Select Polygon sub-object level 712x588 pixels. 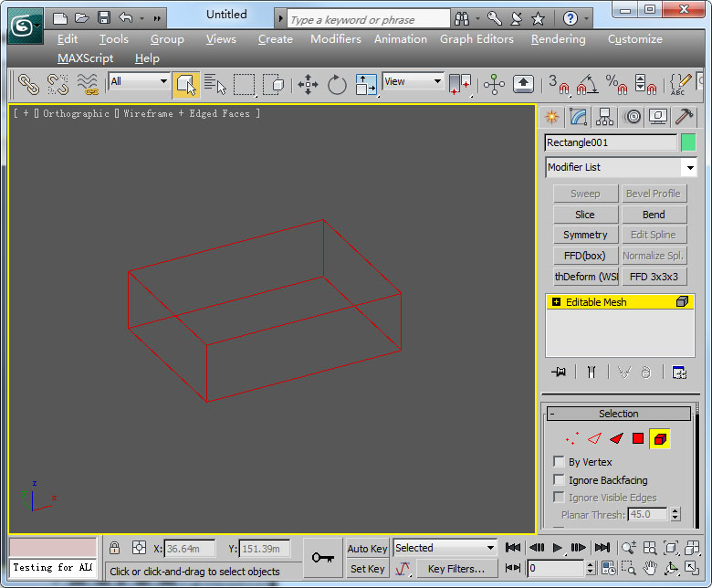(638, 438)
